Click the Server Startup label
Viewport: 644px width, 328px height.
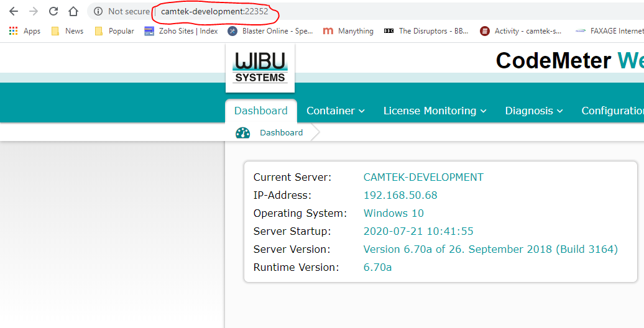pyautogui.click(x=292, y=231)
